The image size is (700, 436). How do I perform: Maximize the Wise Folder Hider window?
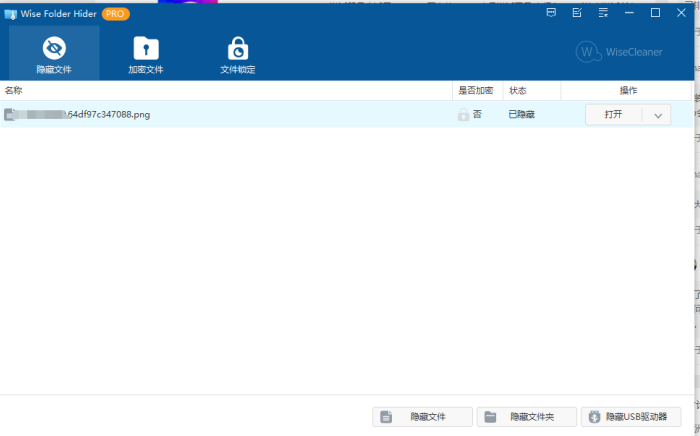pyautogui.click(x=655, y=13)
